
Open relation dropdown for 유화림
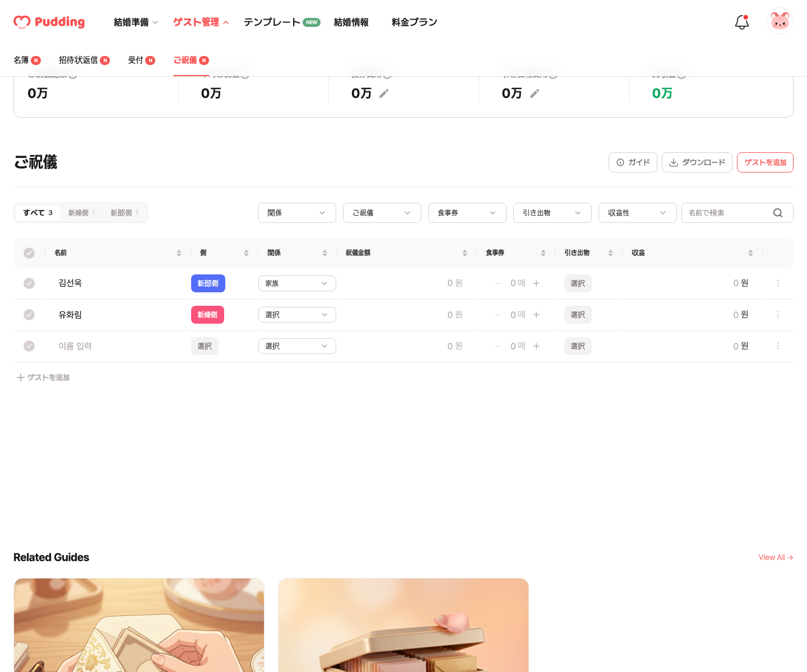coord(297,315)
